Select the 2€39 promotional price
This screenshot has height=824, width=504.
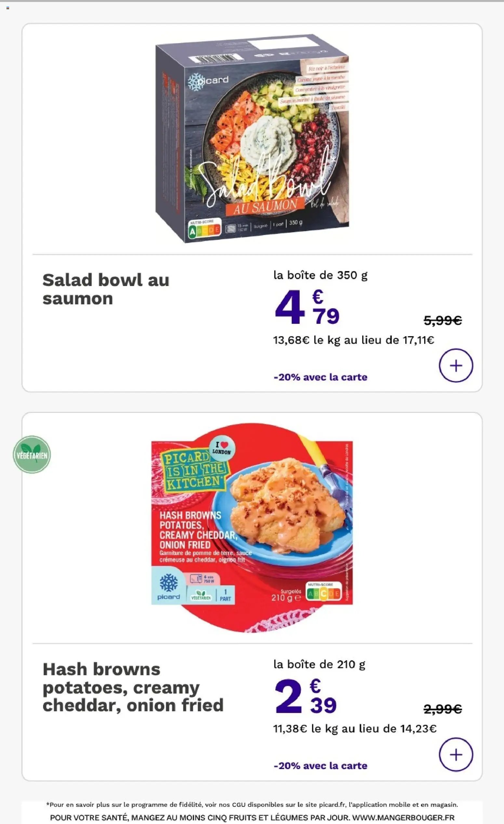click(x=306, y=696)
